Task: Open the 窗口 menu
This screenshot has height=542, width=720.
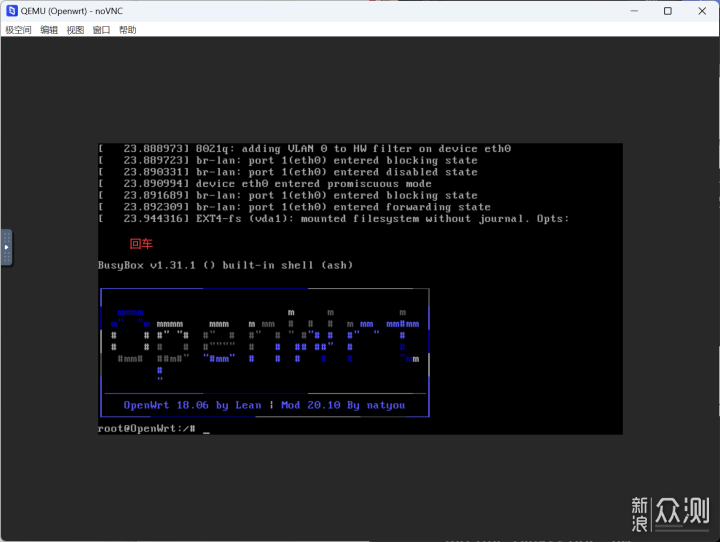Action: 101,30
